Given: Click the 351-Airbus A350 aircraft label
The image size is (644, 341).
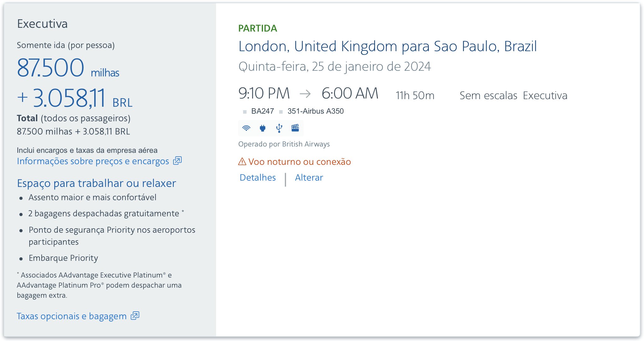Looking at the screenshot, I should point(315,111).
